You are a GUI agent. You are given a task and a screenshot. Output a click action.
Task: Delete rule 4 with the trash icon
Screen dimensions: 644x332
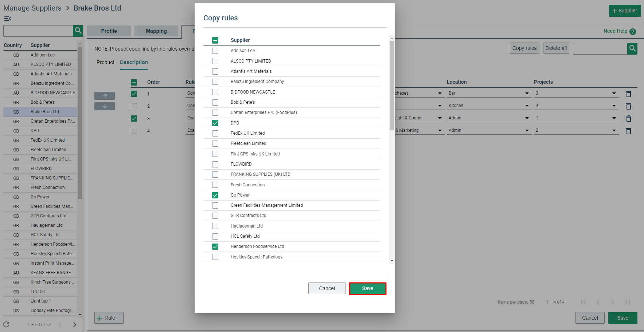(x=629, y=131)
